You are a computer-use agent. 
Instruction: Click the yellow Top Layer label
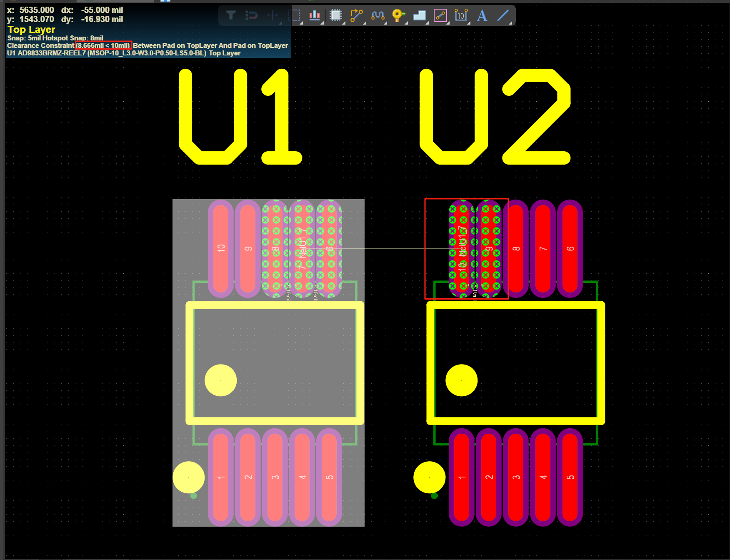[x=31, y=30]
